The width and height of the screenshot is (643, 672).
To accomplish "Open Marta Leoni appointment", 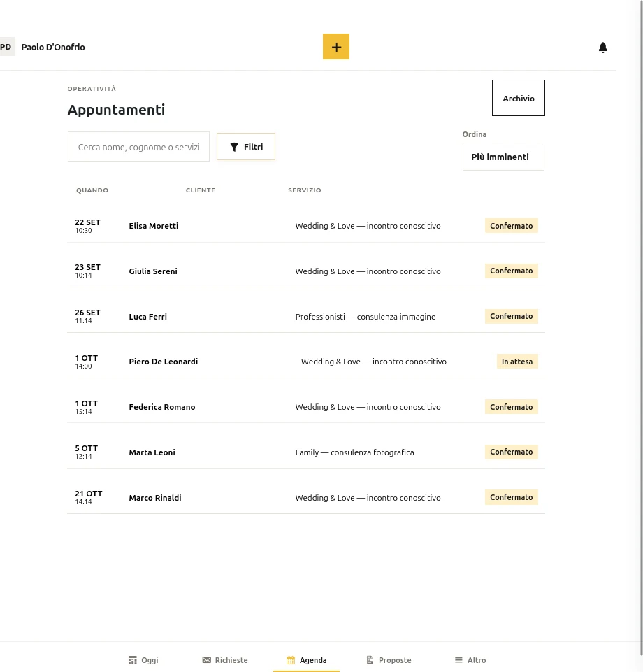I will point(306,452).
